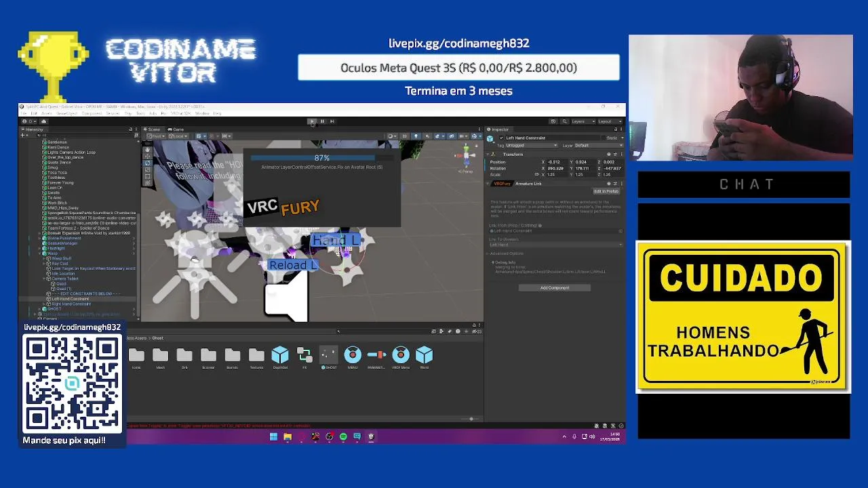Click the scene orientation gizmo
This screenshot has width=868, height=488.
pyautogui.click(x=465, y=155)
